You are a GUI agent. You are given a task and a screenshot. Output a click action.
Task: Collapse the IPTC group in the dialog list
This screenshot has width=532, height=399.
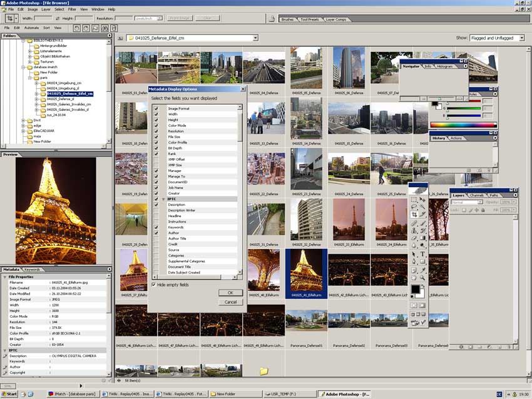coord(163,199)
